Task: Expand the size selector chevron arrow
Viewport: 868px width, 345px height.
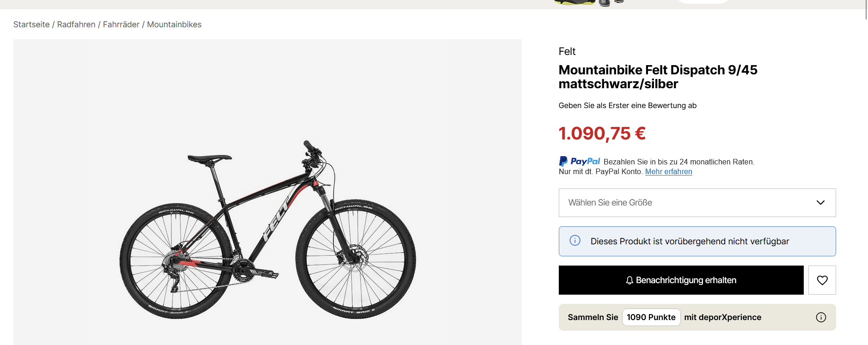Action: (x=820, y=203)
